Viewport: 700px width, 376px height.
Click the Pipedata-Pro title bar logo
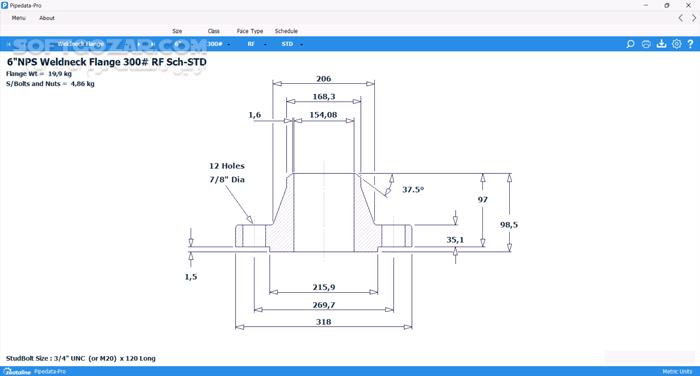pos(4,5)
